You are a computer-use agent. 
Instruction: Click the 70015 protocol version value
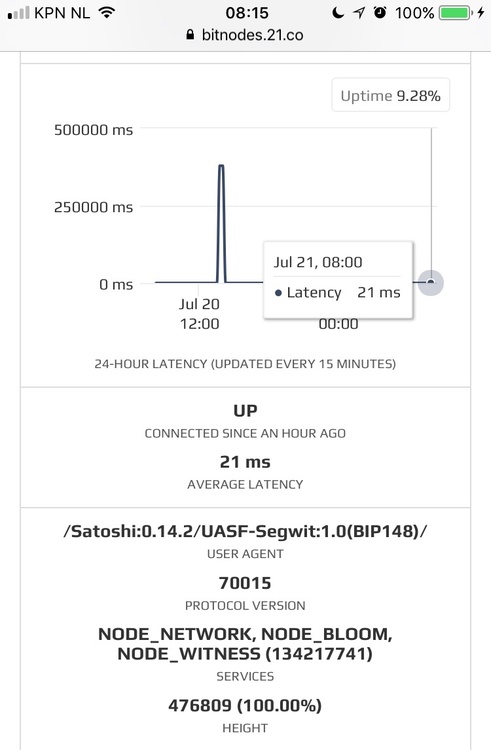245,583
